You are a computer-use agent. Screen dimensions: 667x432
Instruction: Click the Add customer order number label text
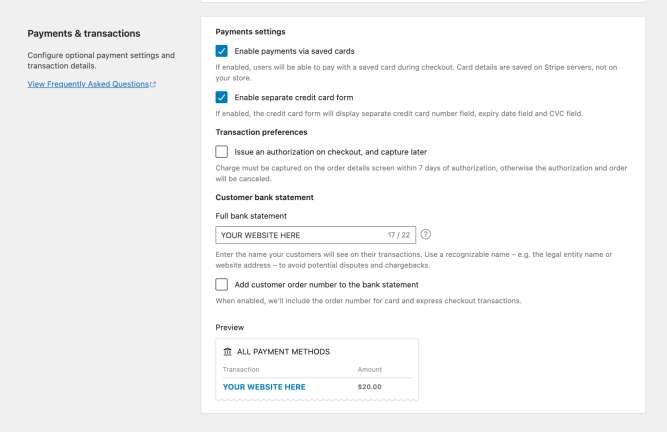[327, 284]
